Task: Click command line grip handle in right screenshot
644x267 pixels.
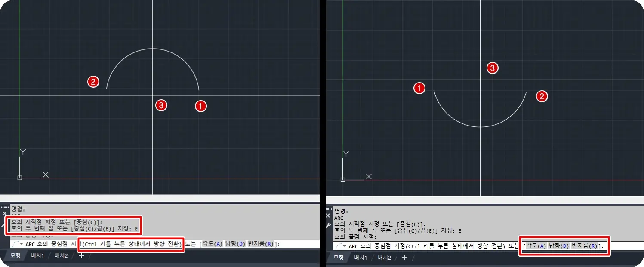Action: [328, 209]
